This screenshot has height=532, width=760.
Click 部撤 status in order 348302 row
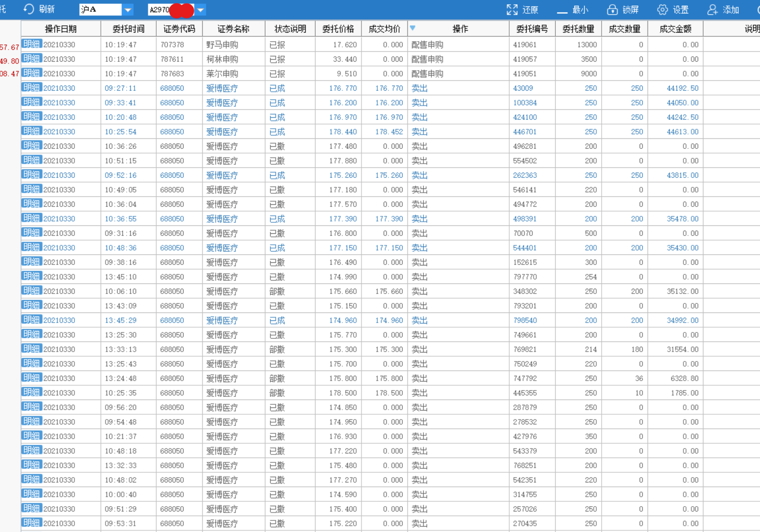[x=290, y=291]
